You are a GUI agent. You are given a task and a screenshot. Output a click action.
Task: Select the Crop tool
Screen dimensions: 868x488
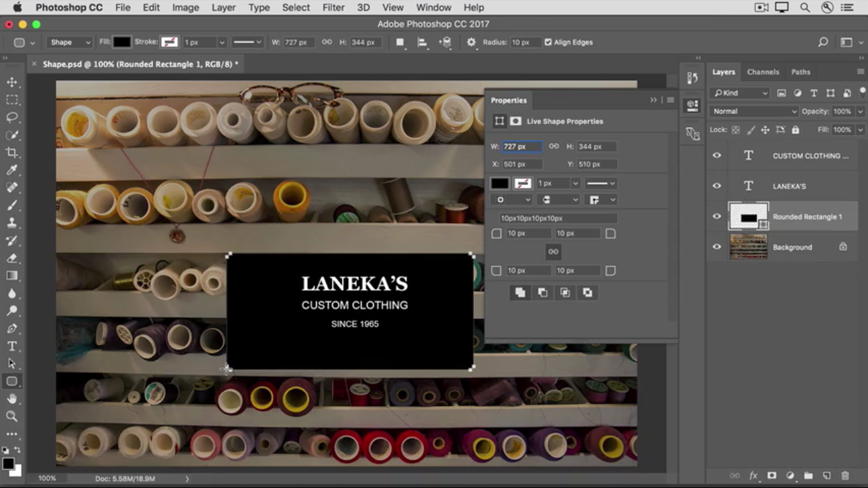(12, 152)
